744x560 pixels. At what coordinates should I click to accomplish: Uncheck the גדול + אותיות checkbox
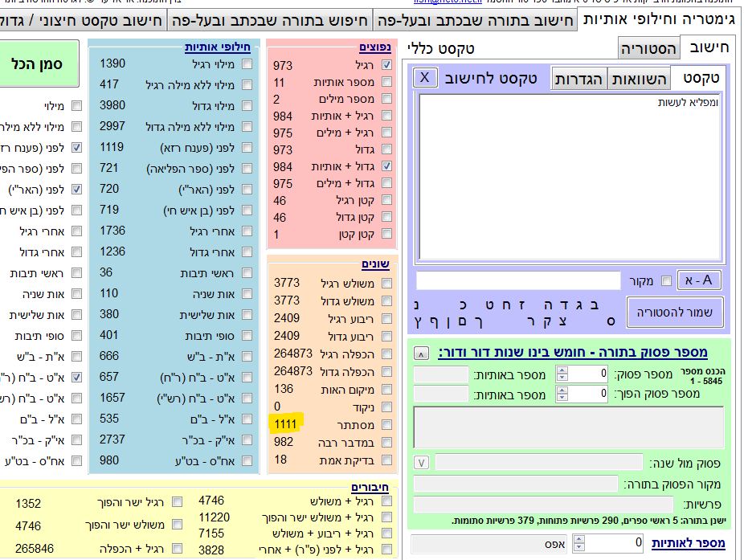point(387,166)
